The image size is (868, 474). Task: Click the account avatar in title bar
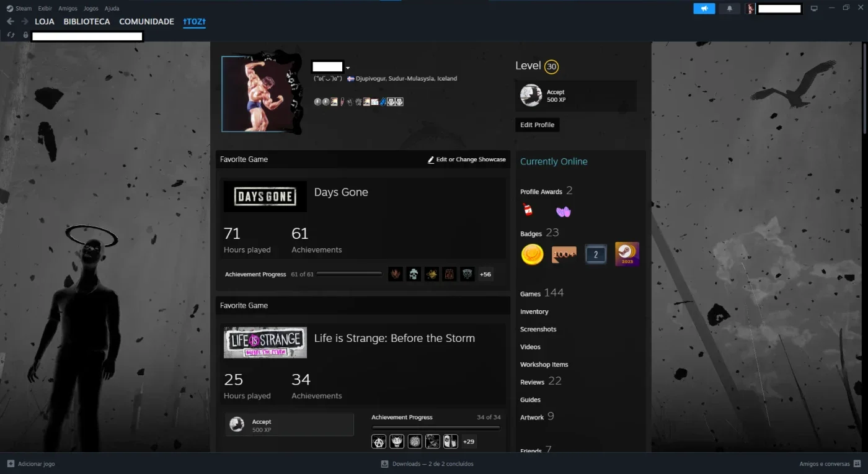coord(750,9)
